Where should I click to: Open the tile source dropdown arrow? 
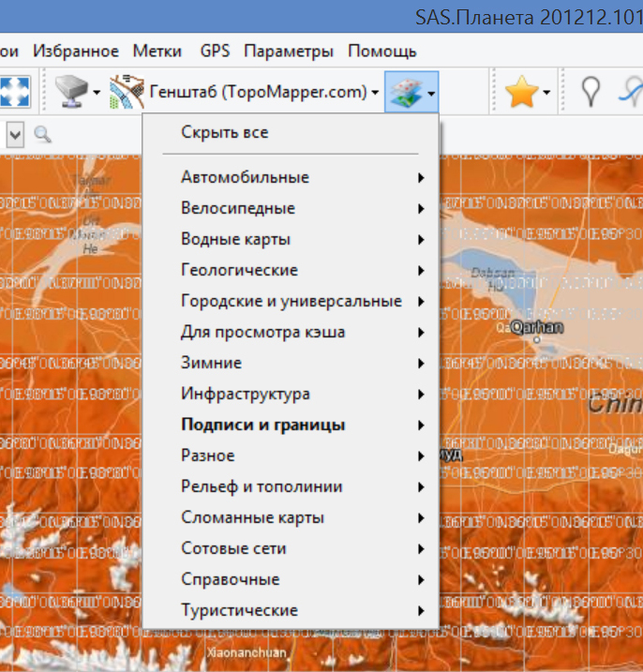[96, 93]
